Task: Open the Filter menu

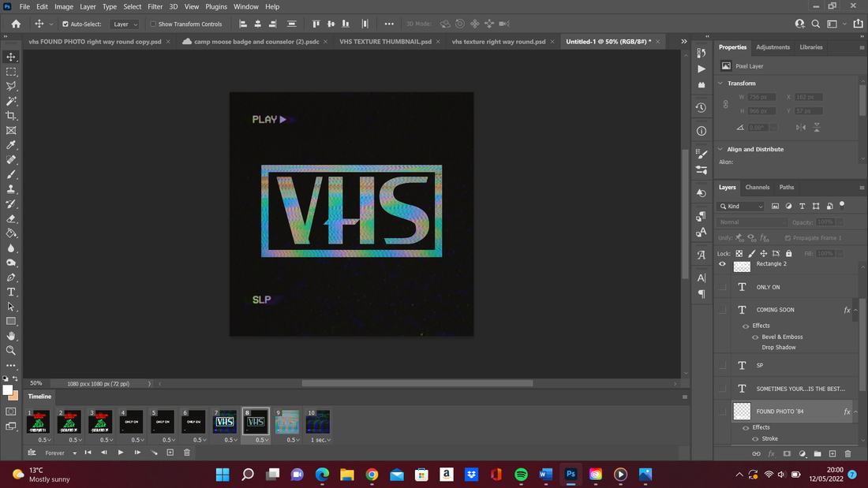Action: [x=155, y=6]
